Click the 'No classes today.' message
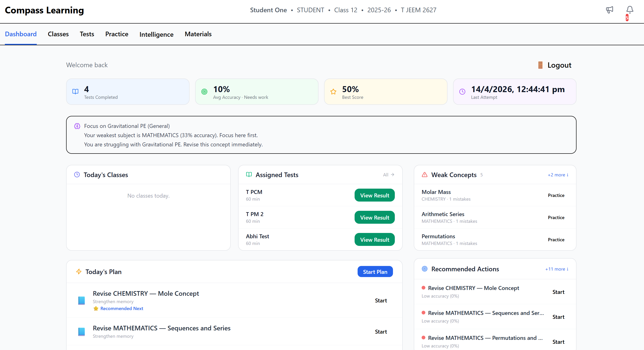 (x=148, y=196)
